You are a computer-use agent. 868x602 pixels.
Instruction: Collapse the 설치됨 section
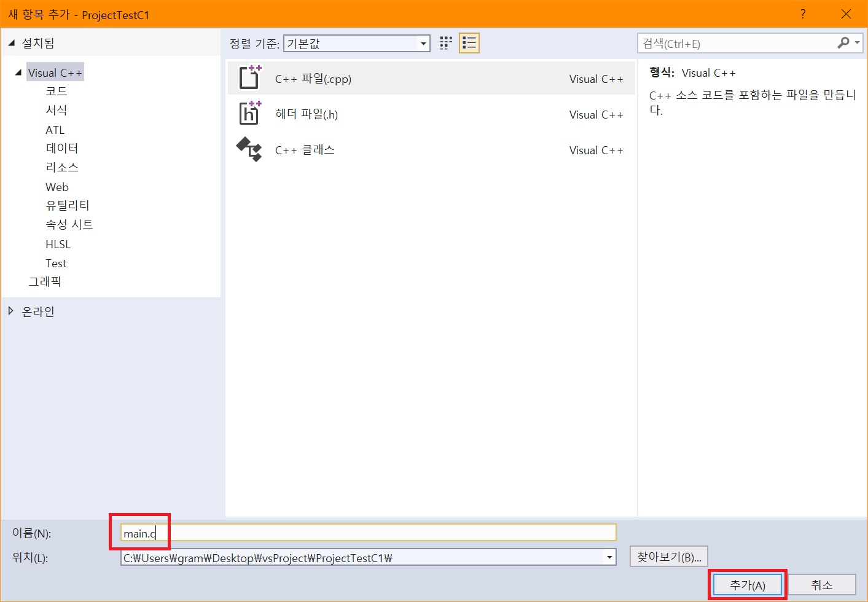point(12,43)
